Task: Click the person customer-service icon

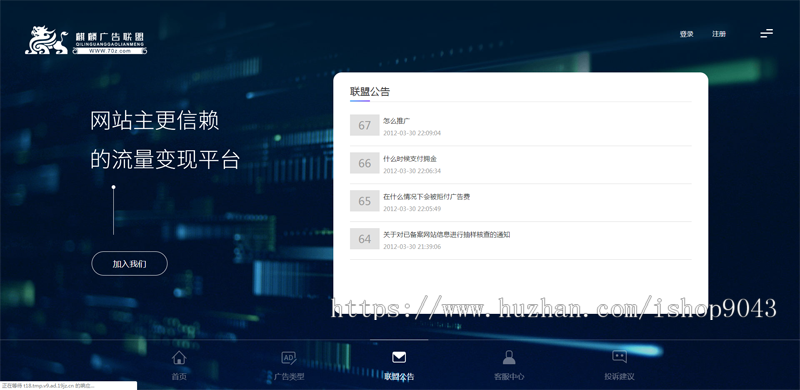Action: pos(509,357)
